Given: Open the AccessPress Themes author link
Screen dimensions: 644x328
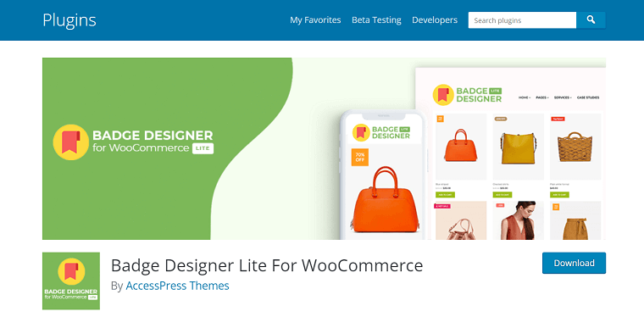Looking at the screenshot, I should coord(177,286).
